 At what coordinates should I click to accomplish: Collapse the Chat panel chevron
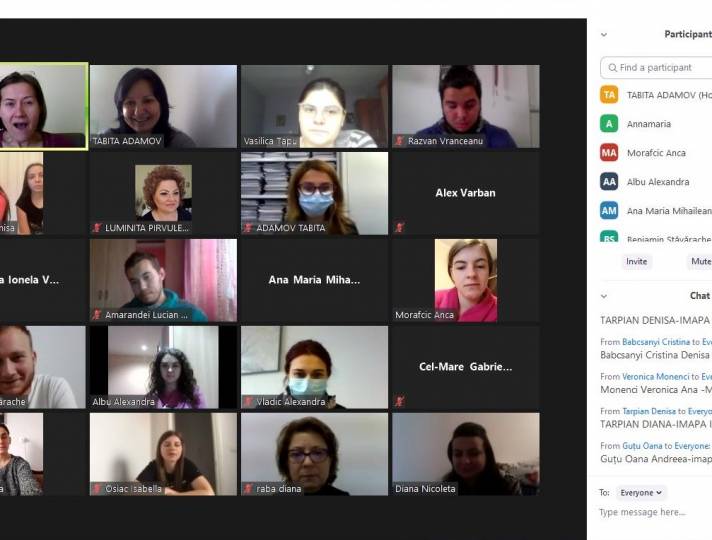(604, 296)
